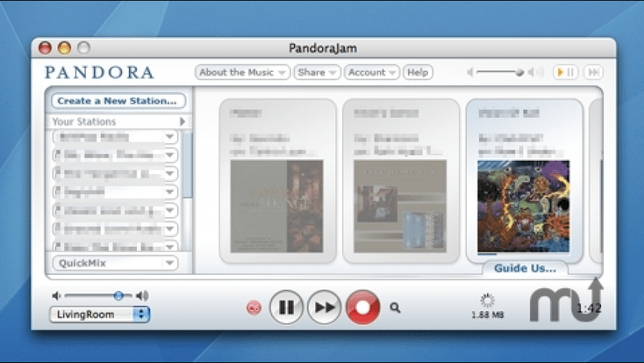
Task: Click the Guide Us tab
Action: [x=525, y=268]
